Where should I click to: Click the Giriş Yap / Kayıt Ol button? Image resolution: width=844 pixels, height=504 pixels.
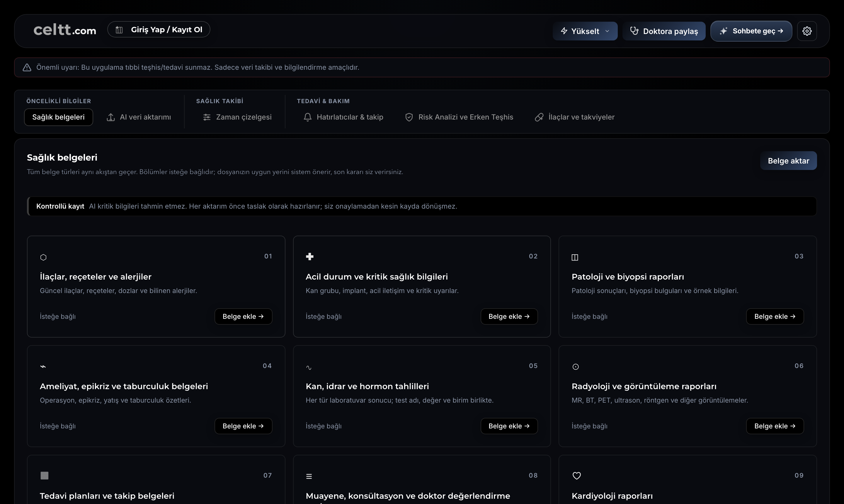coord(159,30)
